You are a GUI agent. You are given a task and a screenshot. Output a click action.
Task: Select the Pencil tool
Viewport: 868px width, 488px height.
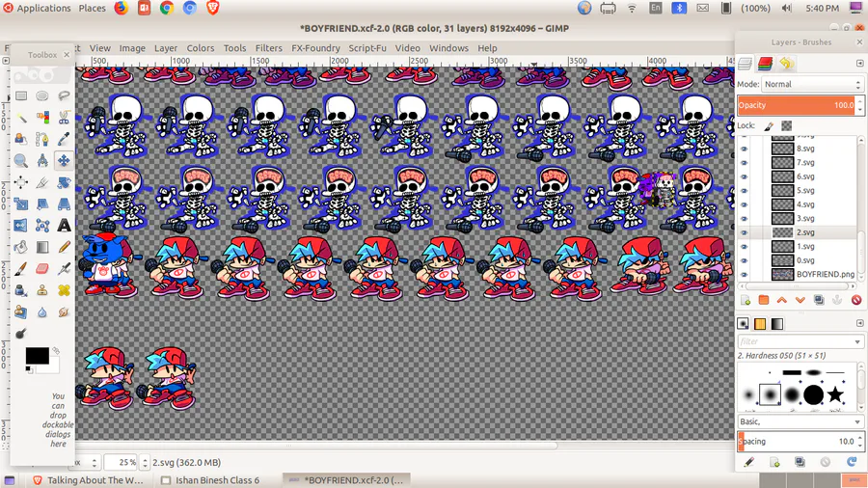(64, 247)
